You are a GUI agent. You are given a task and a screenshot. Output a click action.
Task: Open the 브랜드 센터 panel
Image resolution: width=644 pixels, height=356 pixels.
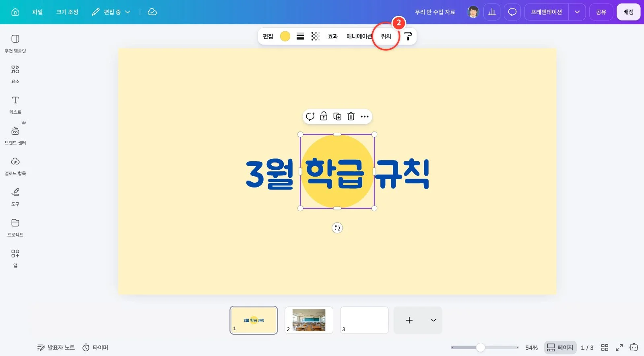[x=15, y=136]
